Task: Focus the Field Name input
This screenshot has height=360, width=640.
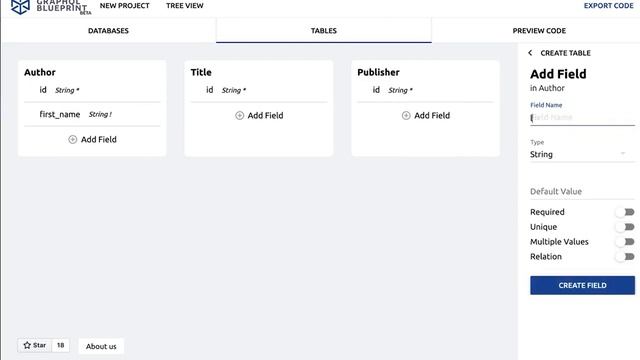Action: (582, 118)
